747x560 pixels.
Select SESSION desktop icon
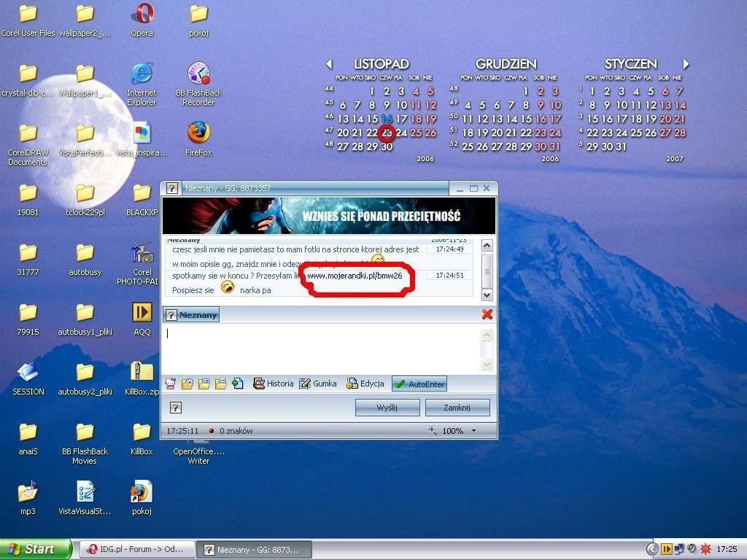(28, 378)
